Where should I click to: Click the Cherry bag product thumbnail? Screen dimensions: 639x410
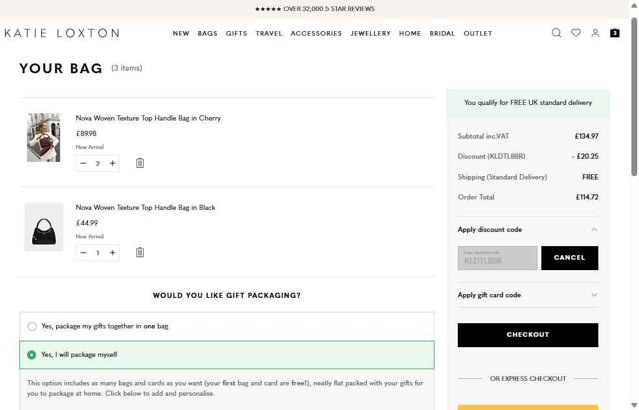pos(44,137)
